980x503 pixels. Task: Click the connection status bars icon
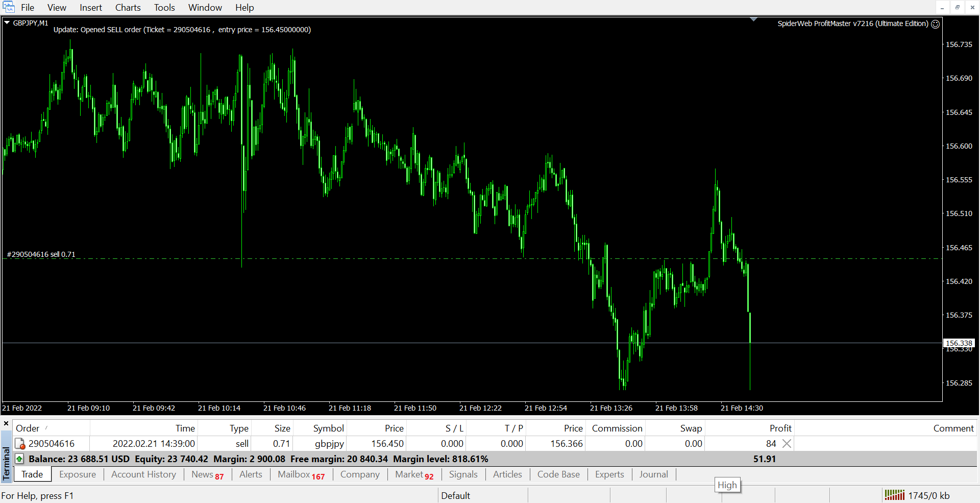(894, 495)
